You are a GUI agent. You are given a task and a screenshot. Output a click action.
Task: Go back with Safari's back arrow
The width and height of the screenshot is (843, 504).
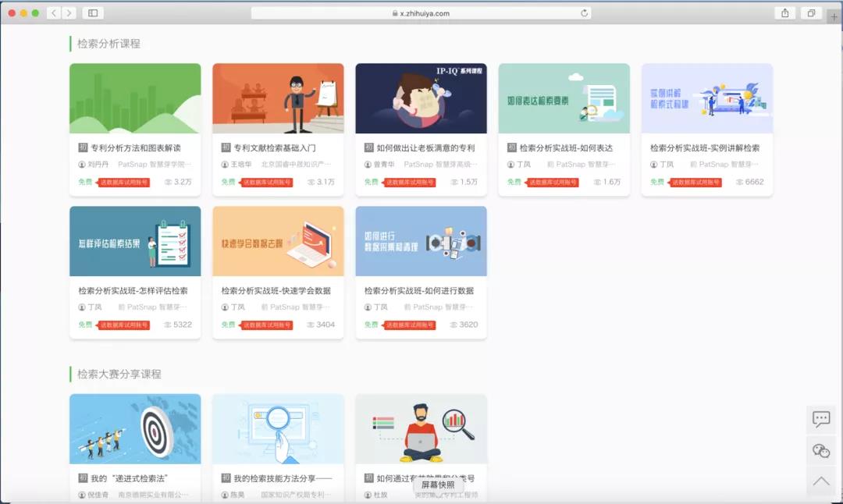[54, 13]
